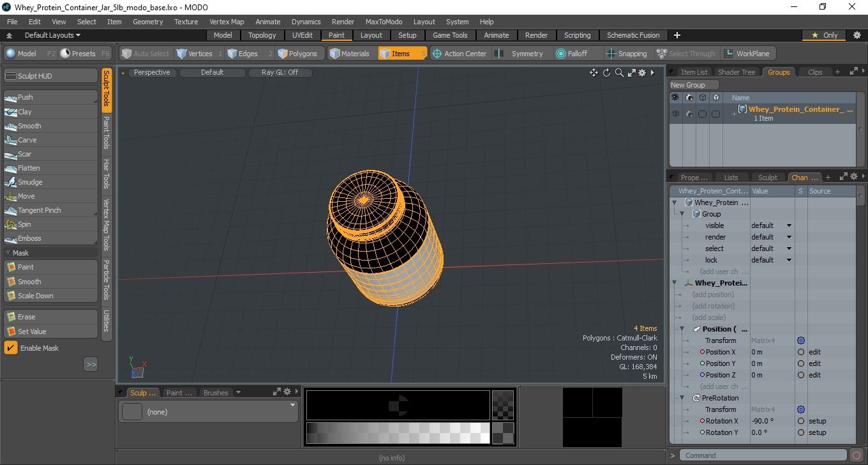Collapse the Group channel tree node
This screenshot has height=465, width=868.
point(682,214)
